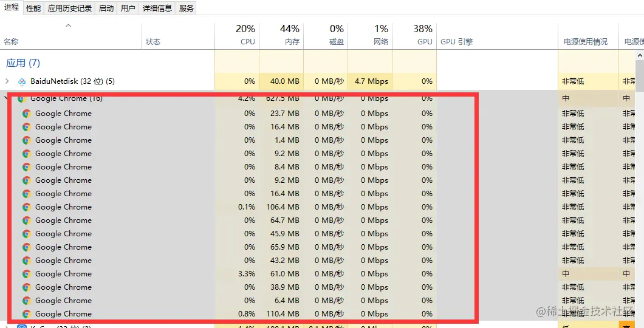Click Chrome icon in the 8.4 MB row
Image resolution: width=644 pixels, height=328 pixels.
click(27, 166)
